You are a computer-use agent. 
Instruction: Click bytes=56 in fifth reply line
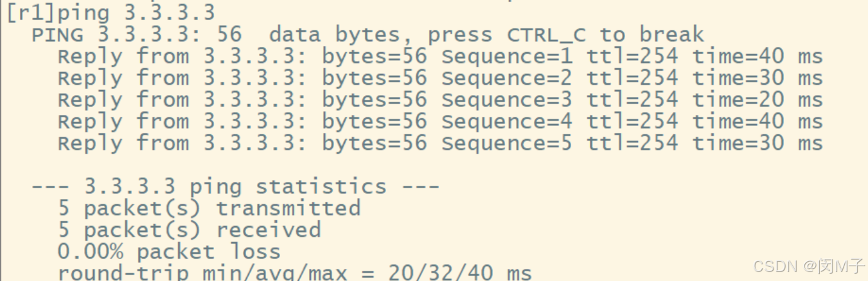375,144
